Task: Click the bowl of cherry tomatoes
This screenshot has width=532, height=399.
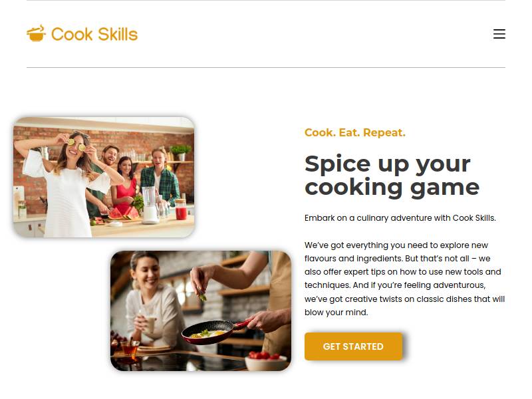Action: 266,360
